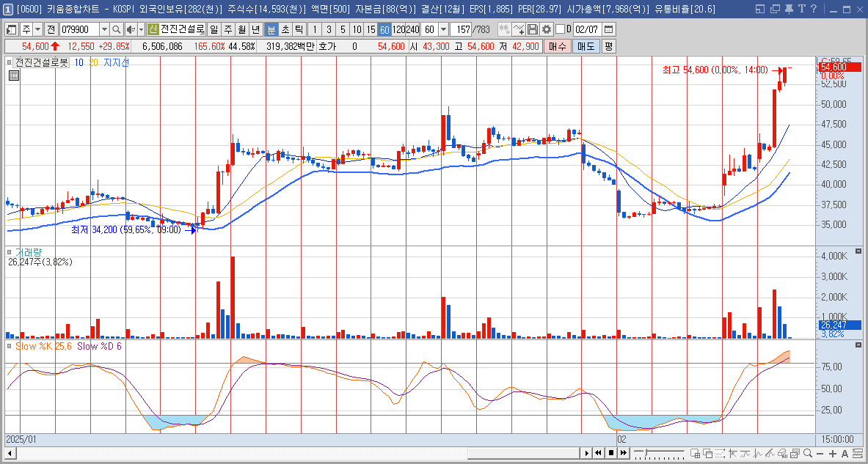Select the 15 minute interval button
Image resolution: width=868 pixels, height=464 pixels.
[371, 29]
